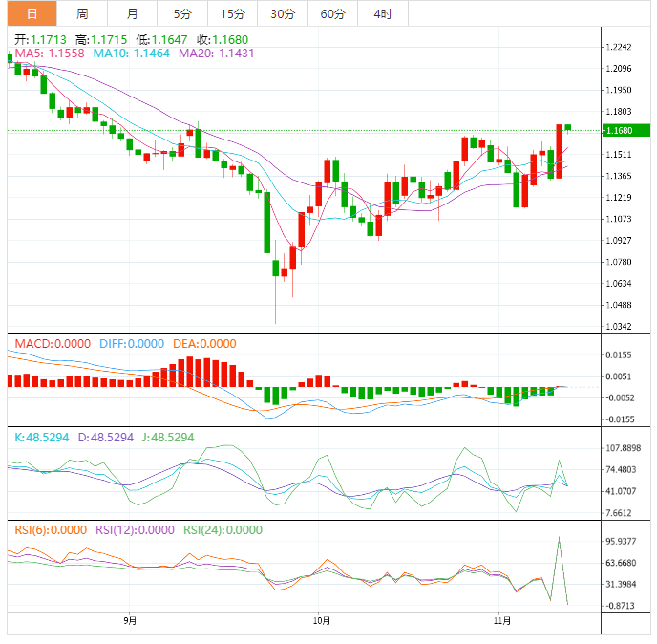The height and width of the screenshot is (644, 657).
Task: Click the K:48.5294 indicator value
Action: [x=41, y=438]
